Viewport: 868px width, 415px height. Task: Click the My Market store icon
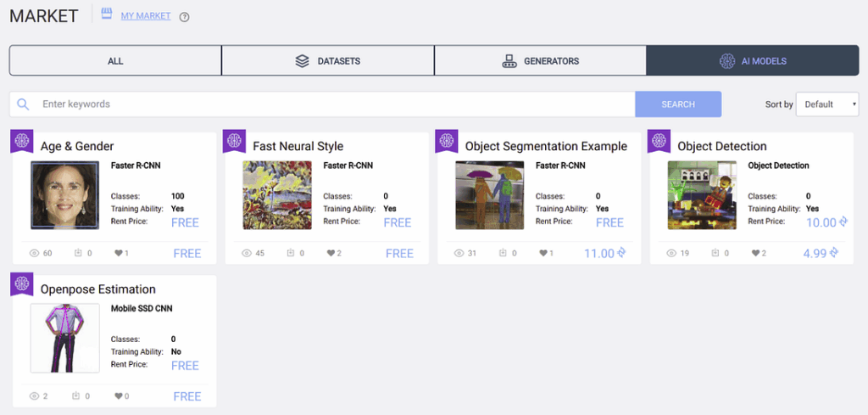(x=107, y=14)
